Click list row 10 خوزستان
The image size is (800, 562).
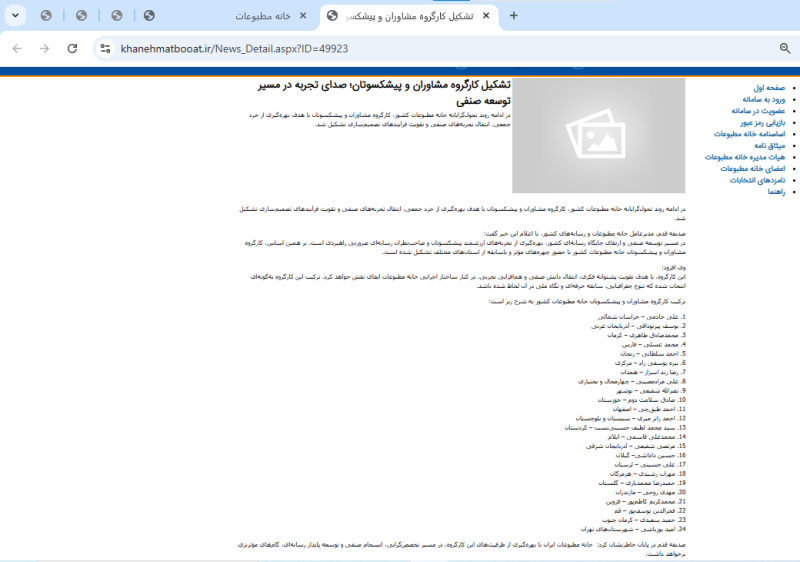(642, 400)
